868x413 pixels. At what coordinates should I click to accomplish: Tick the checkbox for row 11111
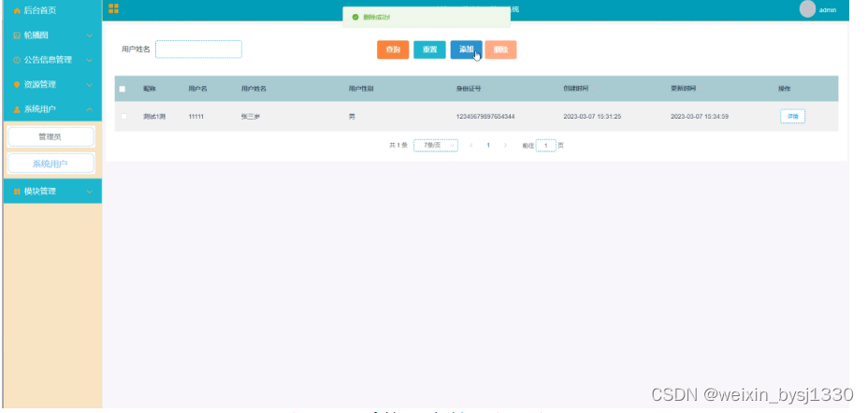pyautogui.click(x=123, y=117)
